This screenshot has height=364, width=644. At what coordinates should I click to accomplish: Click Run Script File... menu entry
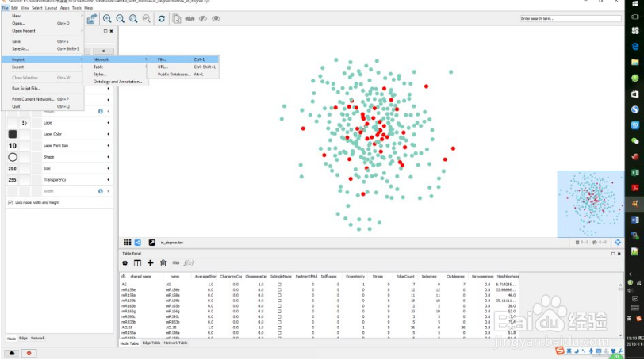(x=43, y=88)
